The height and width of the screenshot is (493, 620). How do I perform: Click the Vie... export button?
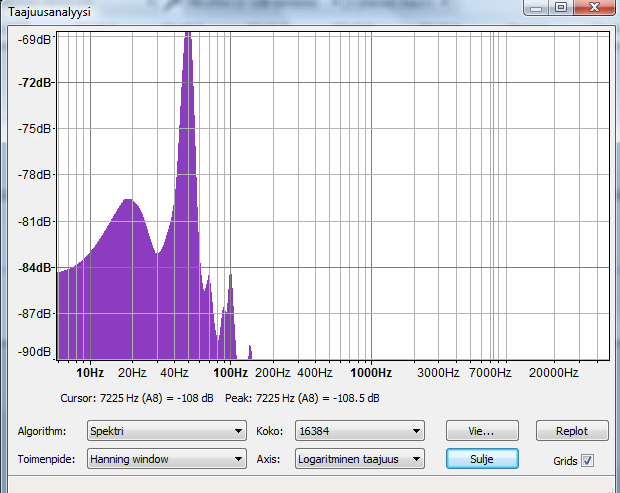pyautogui.click(x=482, y=431)
